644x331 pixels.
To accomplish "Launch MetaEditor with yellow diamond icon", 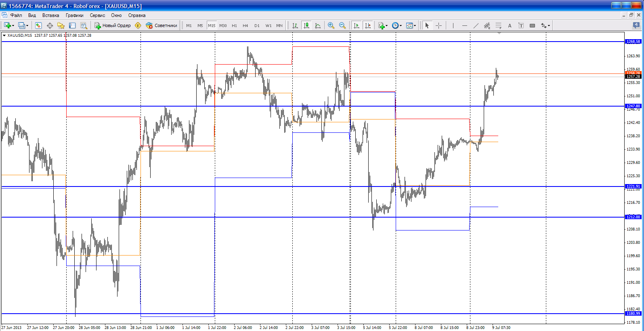I will [138, 25].
